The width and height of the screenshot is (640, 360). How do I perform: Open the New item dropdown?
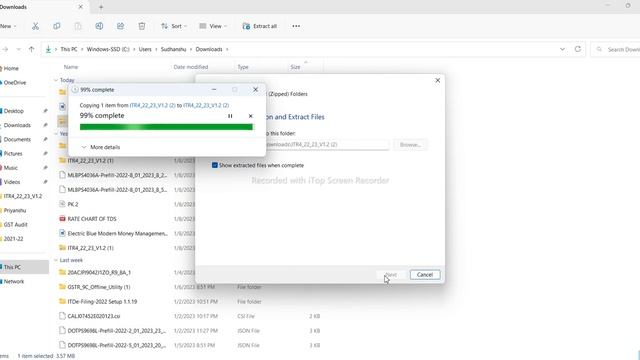[x=8, y=26]
